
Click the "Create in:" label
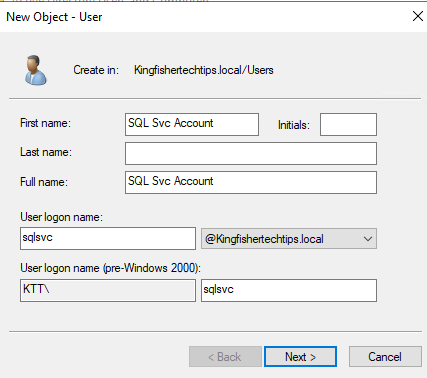[96, 70]
